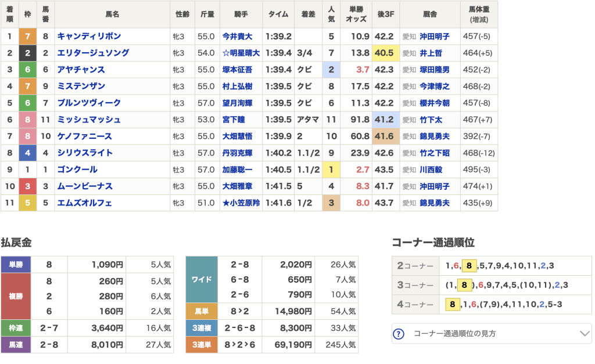The height and width of the screenshot is (364, 595).
Task: Click the 8,010円 馬連 payout
Action: 107,345
